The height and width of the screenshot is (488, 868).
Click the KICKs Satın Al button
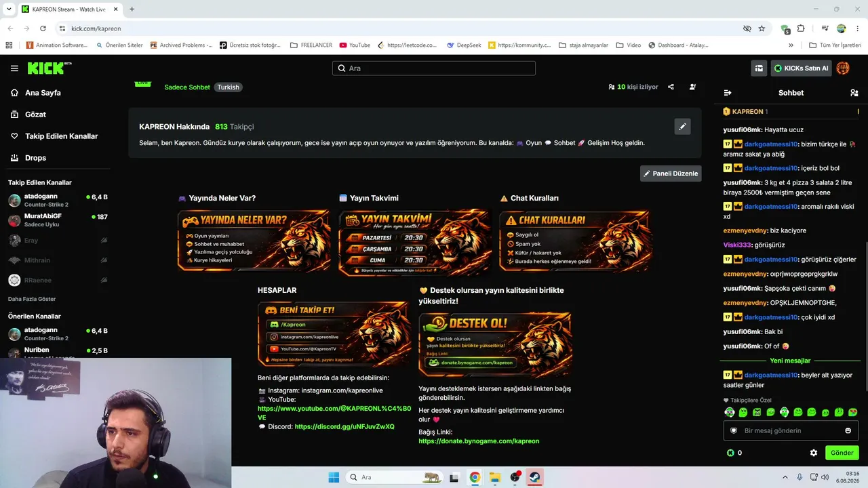(802, 68)
